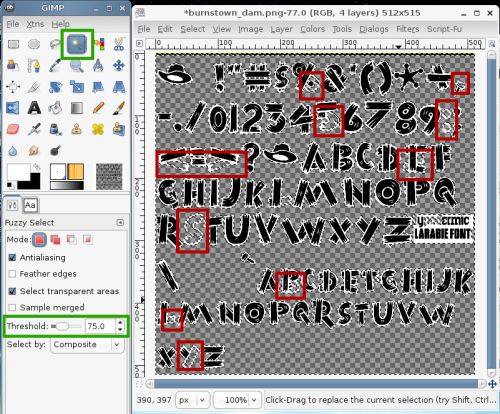Select the Foreground Select tool
The width and height of the screenshot is (500, 414).
[13, 65]
